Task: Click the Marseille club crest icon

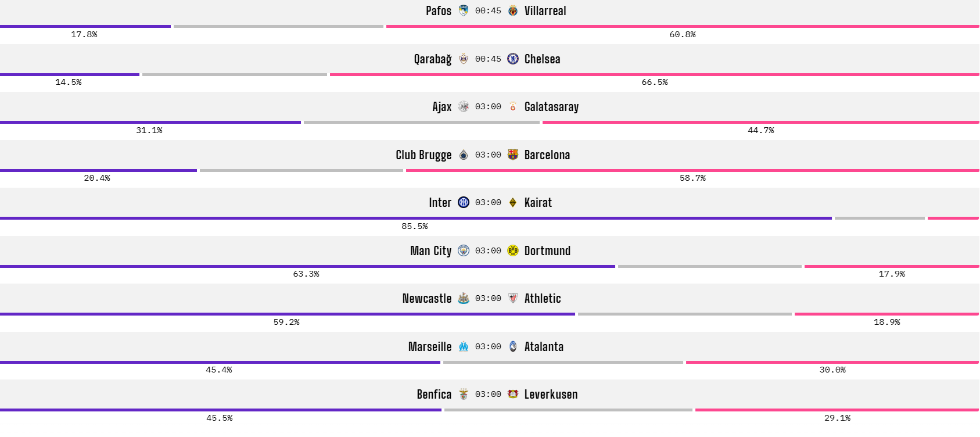Action: 464,346
